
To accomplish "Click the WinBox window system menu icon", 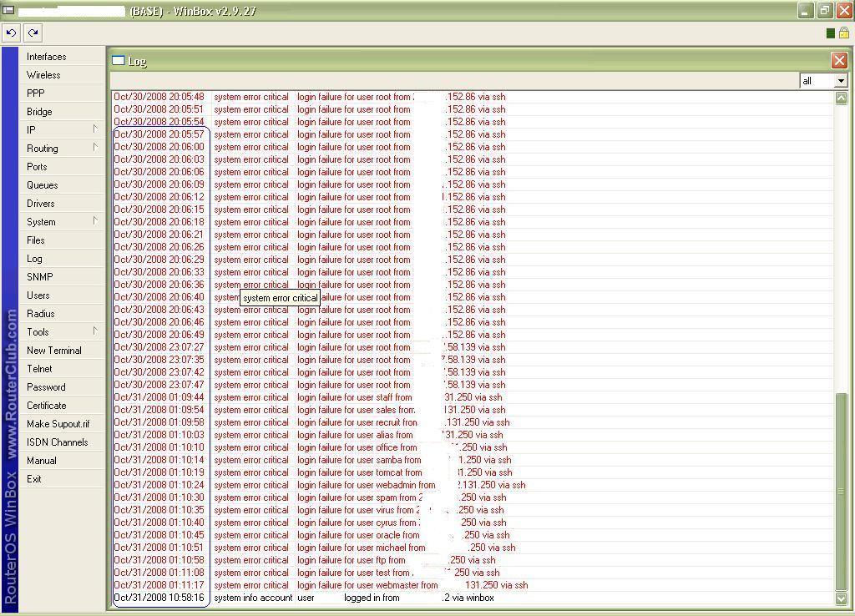I will point(8,10).
